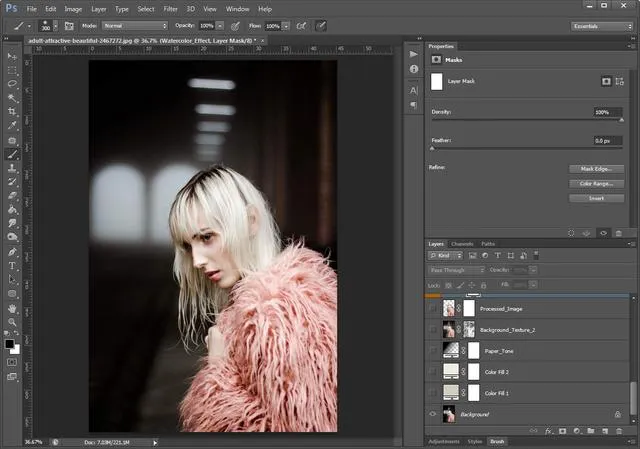Select the Lasso tool

coord(12,84)
